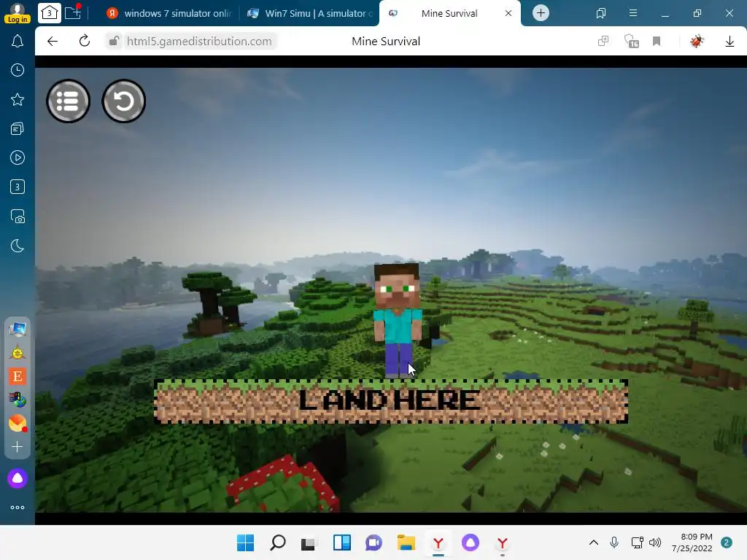Show hidden tray icons chevron
747x560 pixels.
[x=594, y=542]
